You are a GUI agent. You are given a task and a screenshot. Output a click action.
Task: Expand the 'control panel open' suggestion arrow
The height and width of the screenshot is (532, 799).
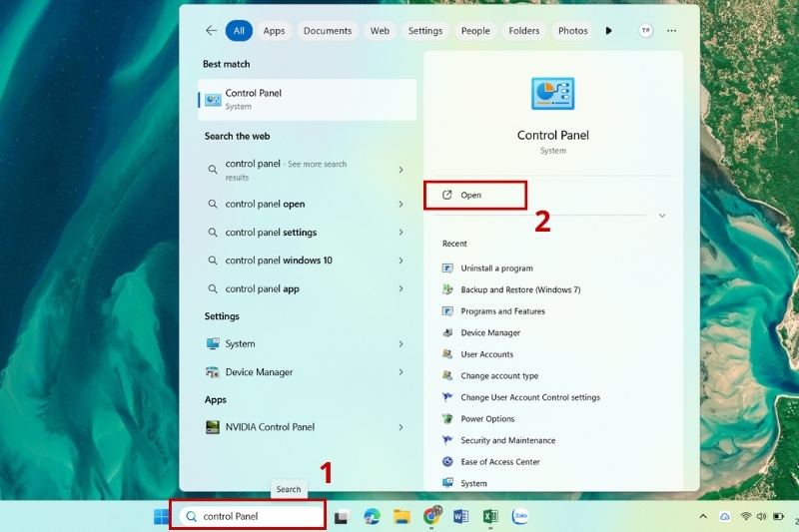point(401,205)
